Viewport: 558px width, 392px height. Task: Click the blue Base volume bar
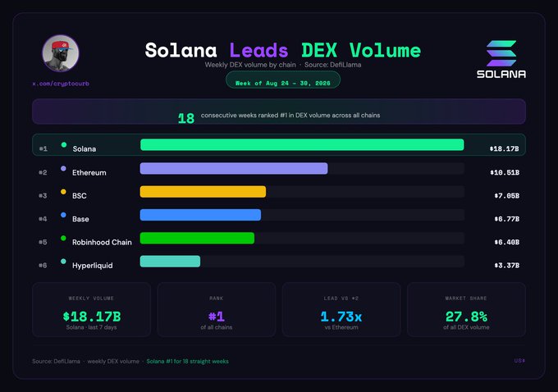click(200, 215)
